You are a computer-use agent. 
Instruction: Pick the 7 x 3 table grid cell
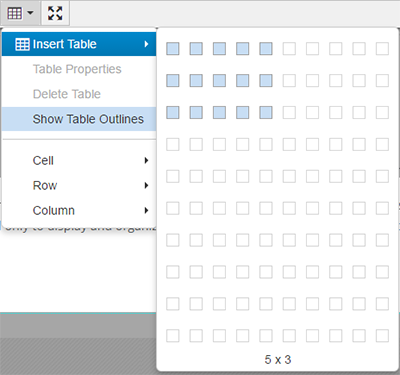[x=312, y=112]
